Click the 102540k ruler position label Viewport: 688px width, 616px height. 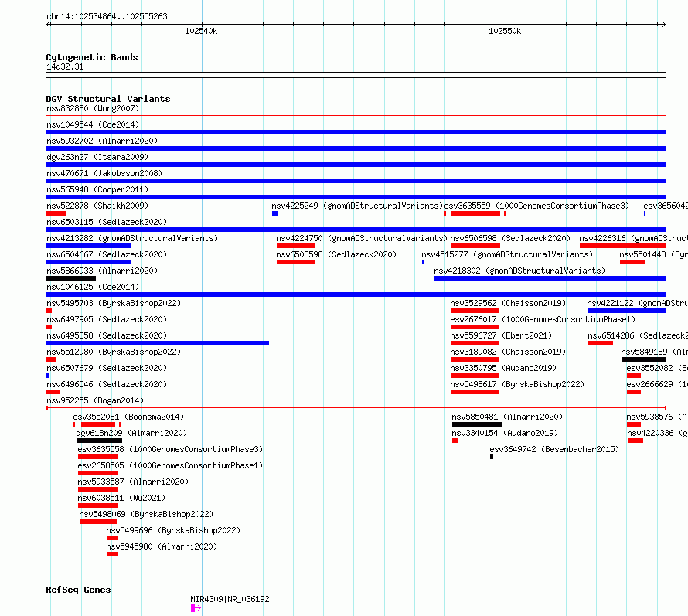tap(201, 31)
